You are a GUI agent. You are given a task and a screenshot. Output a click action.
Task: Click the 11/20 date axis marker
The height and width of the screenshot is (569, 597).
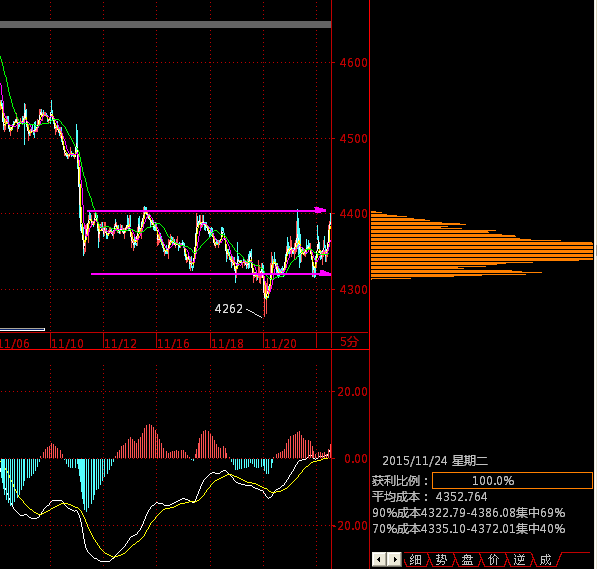point(280,344)
